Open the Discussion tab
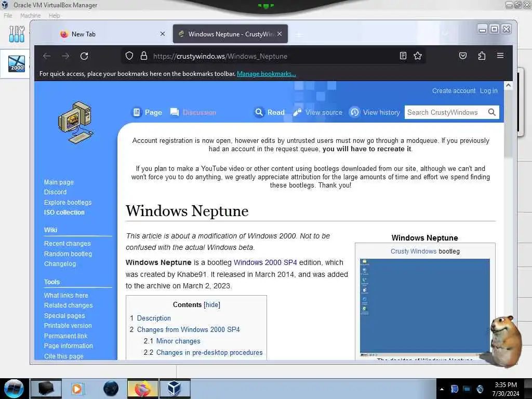Viewport: 532px width, 399px height. (193, 112)
